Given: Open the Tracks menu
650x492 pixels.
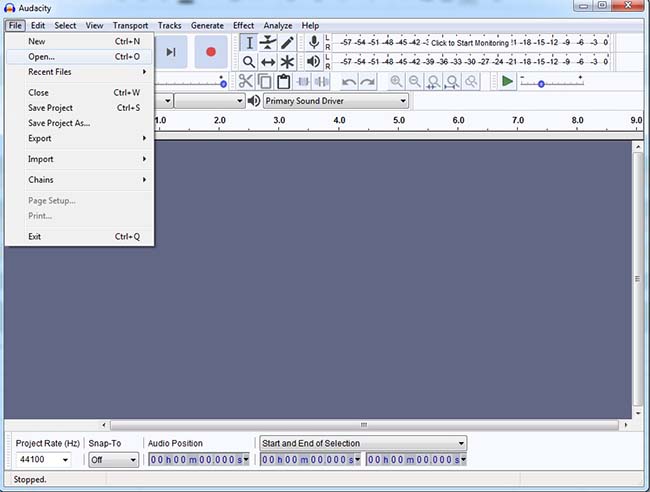Looking at the screenshot, I should 170,26.
